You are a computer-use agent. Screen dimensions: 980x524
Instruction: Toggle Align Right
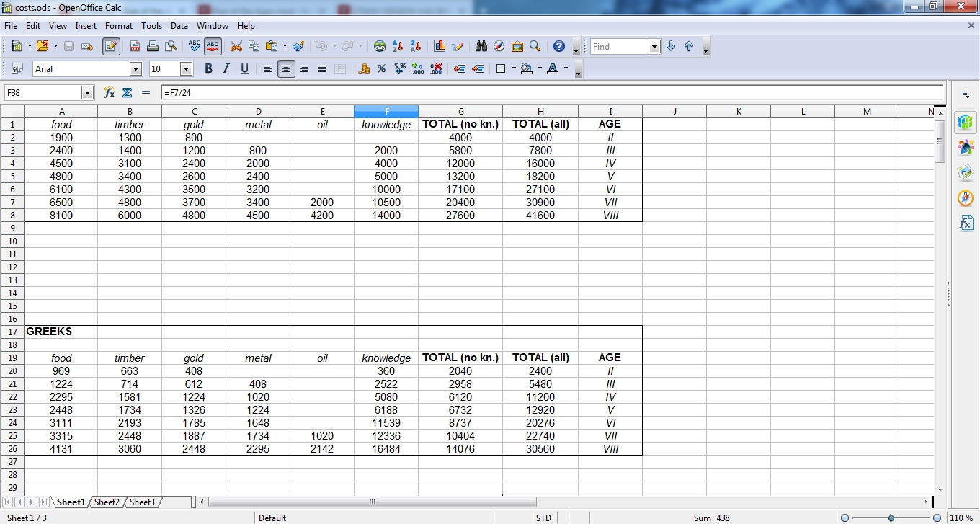(x=304, y=68)
